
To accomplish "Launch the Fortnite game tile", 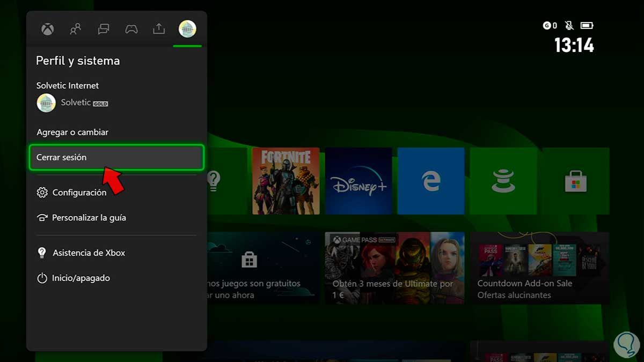I will tap(286, 181).
